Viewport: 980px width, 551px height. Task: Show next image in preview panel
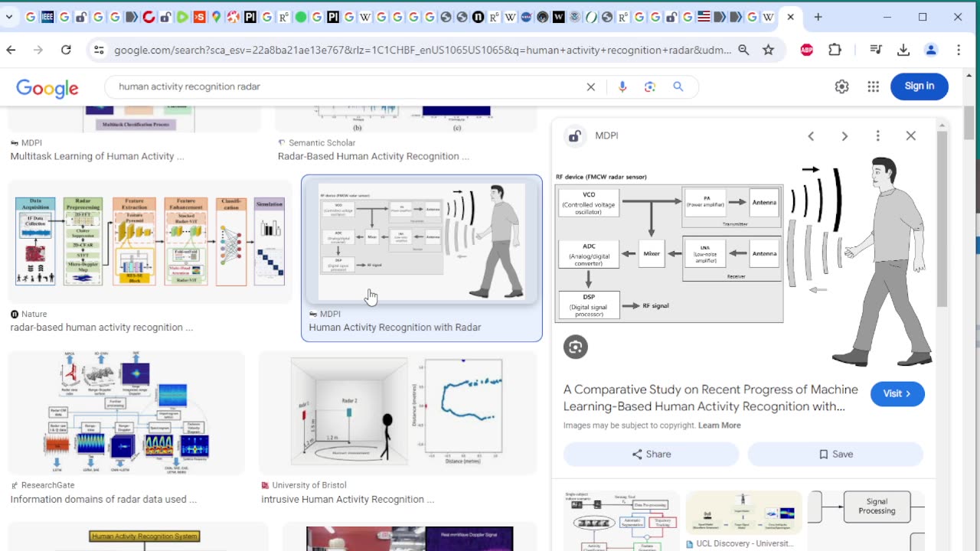click(844, 135)
